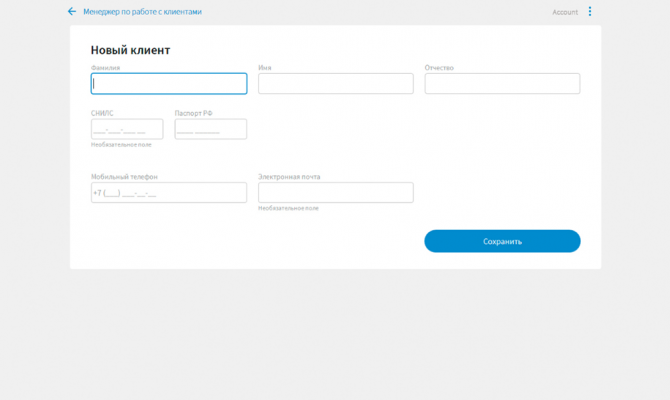670x400 pixels.
Task: Focus the Фамилия input field
Action: 169,83
